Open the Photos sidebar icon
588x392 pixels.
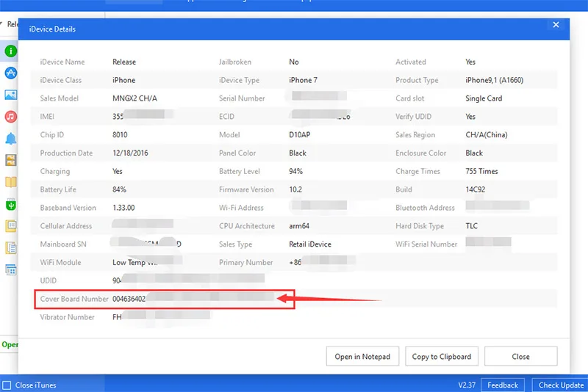pyautogui.click(x=11, y=95)
